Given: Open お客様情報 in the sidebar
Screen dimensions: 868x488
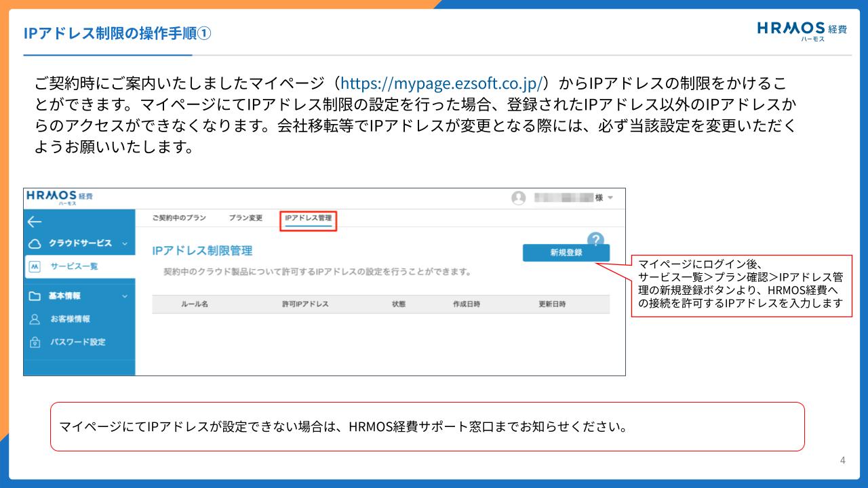Looking at the screenshot, I should (x=71, y=319).
